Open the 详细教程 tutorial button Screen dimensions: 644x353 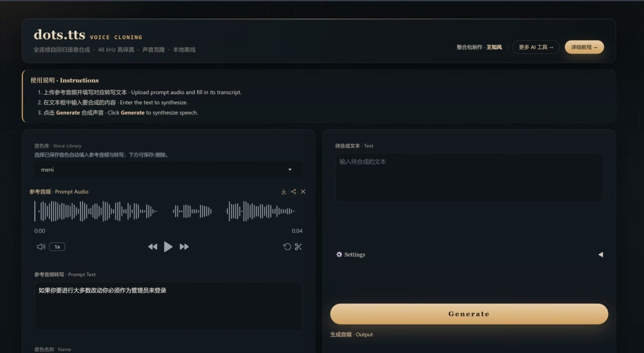(584, 47)
